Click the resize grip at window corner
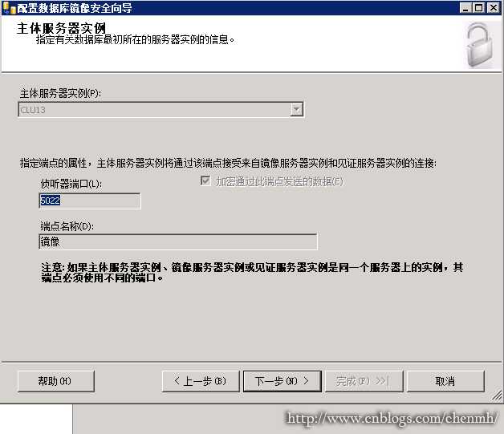This screenshot has width=504, height=434. coord(497,395)
